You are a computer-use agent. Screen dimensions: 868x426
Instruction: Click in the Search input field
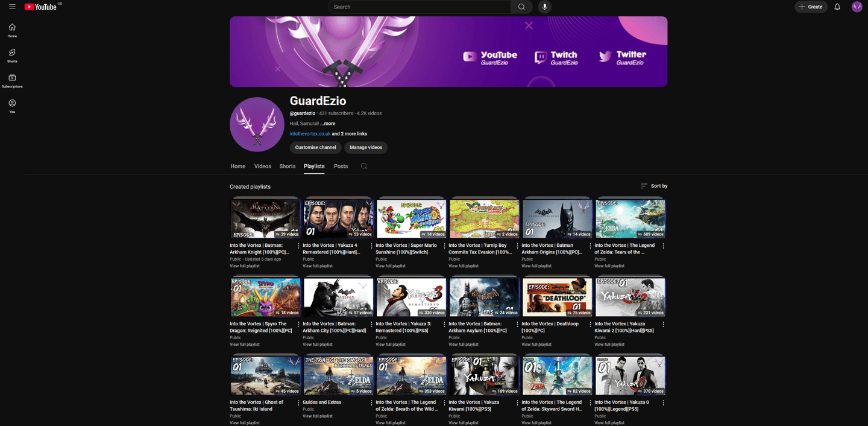tap(420, 7)
